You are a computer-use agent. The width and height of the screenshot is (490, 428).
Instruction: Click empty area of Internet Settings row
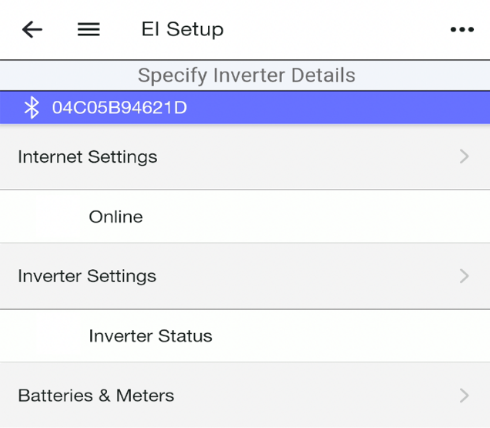tap(300, 157)
